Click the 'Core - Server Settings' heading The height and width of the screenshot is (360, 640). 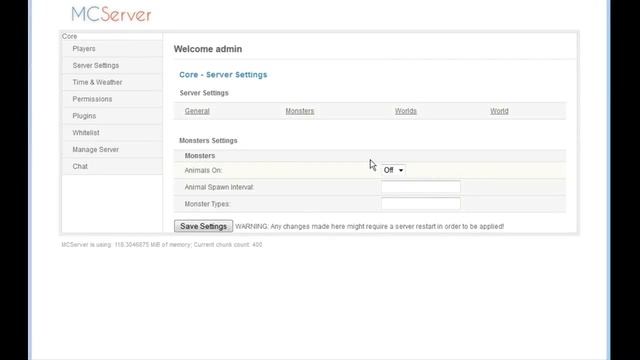pos(223,75)
